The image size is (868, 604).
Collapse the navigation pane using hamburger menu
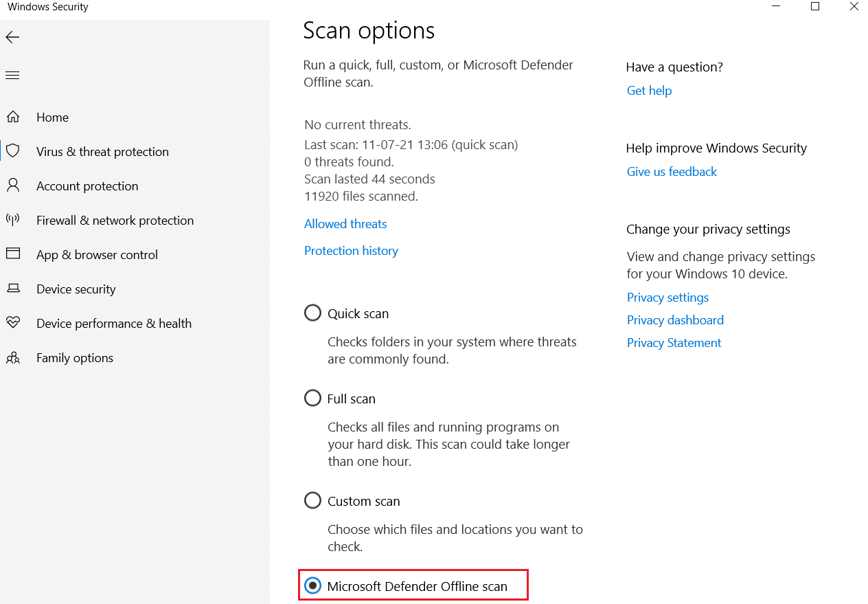coord(12,74)
